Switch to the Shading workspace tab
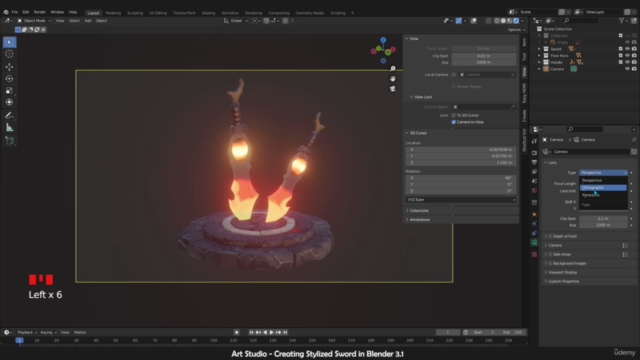 [x=208, y=13]
